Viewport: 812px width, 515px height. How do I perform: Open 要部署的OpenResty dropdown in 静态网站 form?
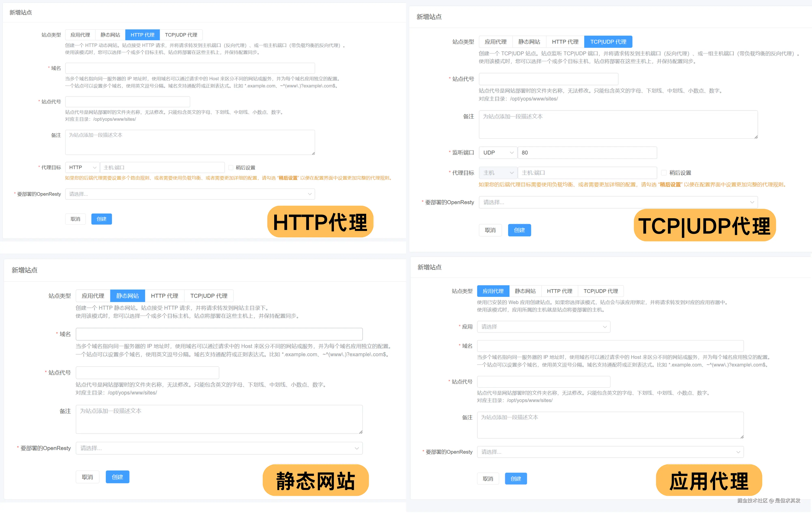(219, 448)
